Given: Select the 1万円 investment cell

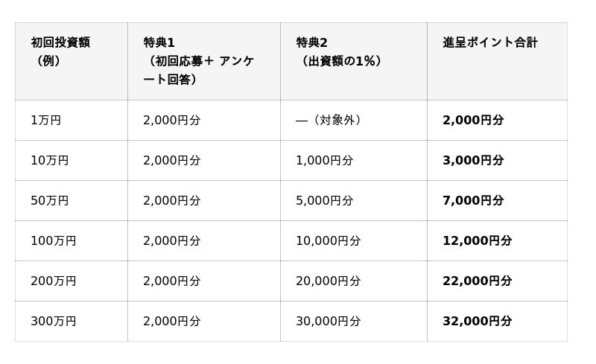Looking at the screenshot, I should [x=72, y=120].
